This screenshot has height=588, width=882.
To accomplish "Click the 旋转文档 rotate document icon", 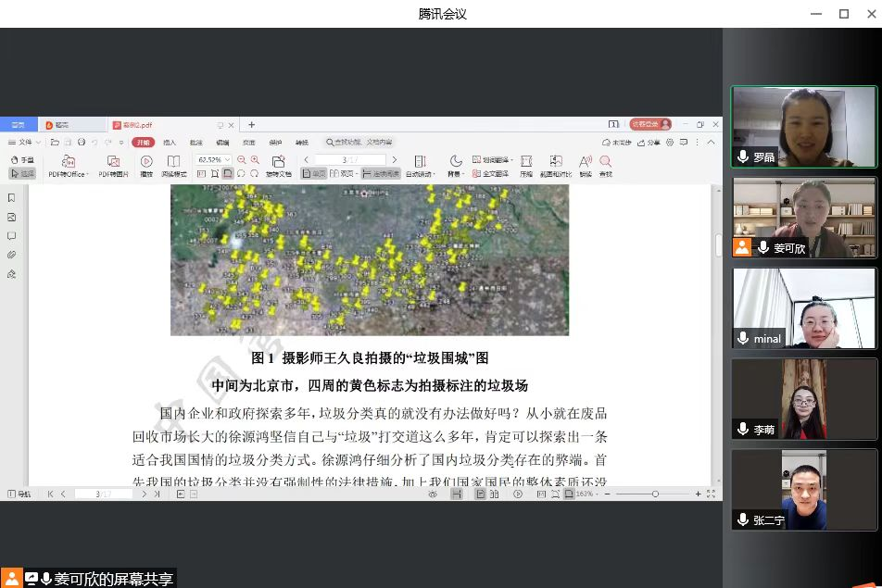I will tap(278, 162).
